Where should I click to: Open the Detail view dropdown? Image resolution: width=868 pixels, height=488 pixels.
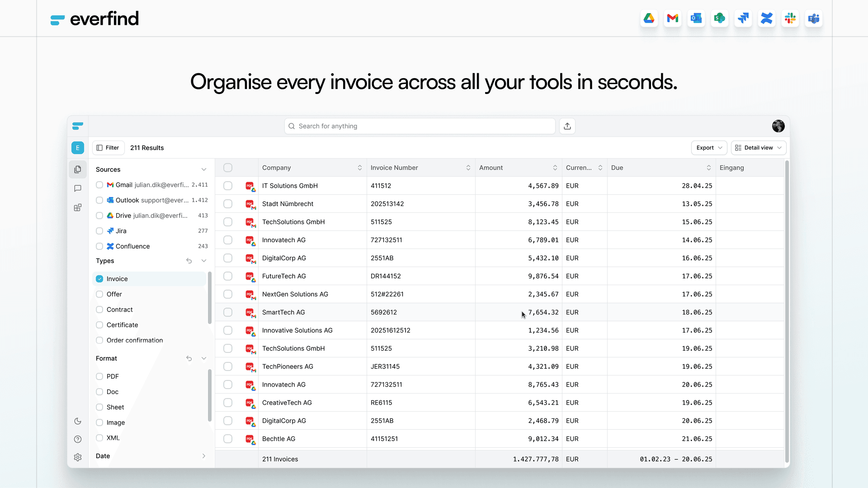(759, 148)
